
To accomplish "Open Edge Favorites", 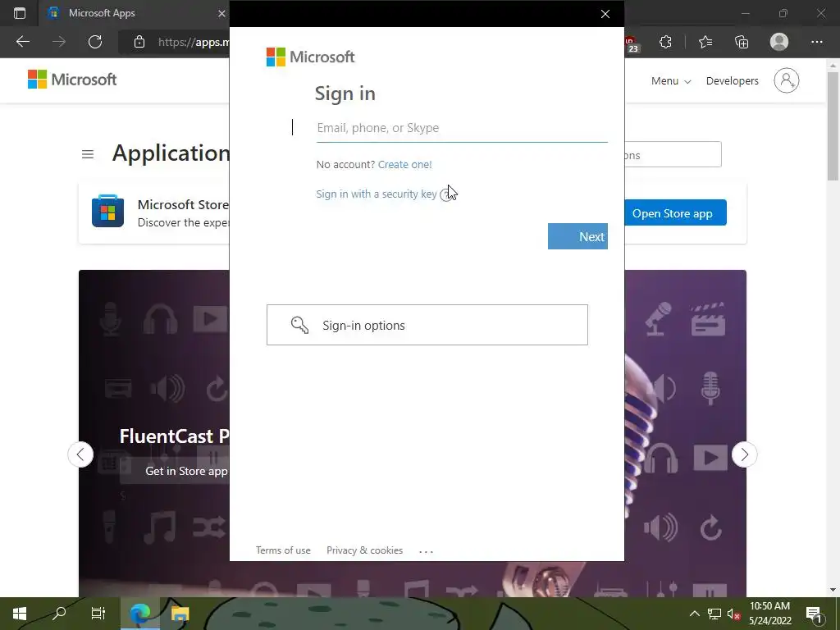I will [705, 42].
